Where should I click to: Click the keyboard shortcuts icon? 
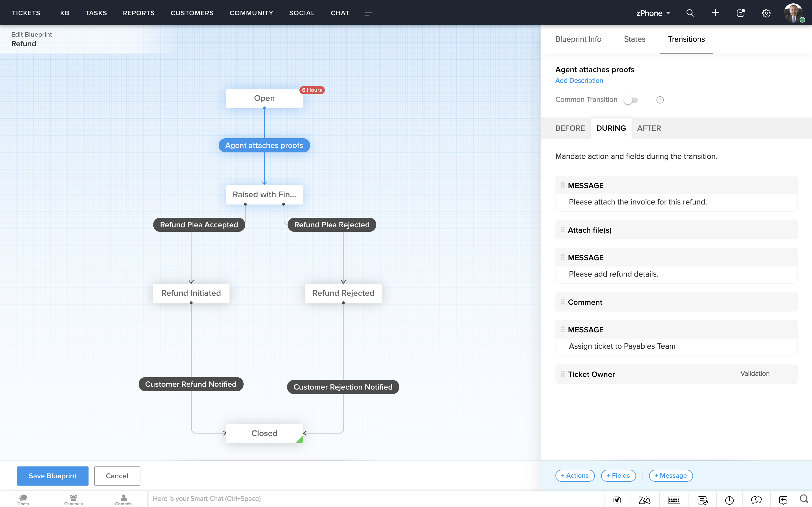pos(674,500)
